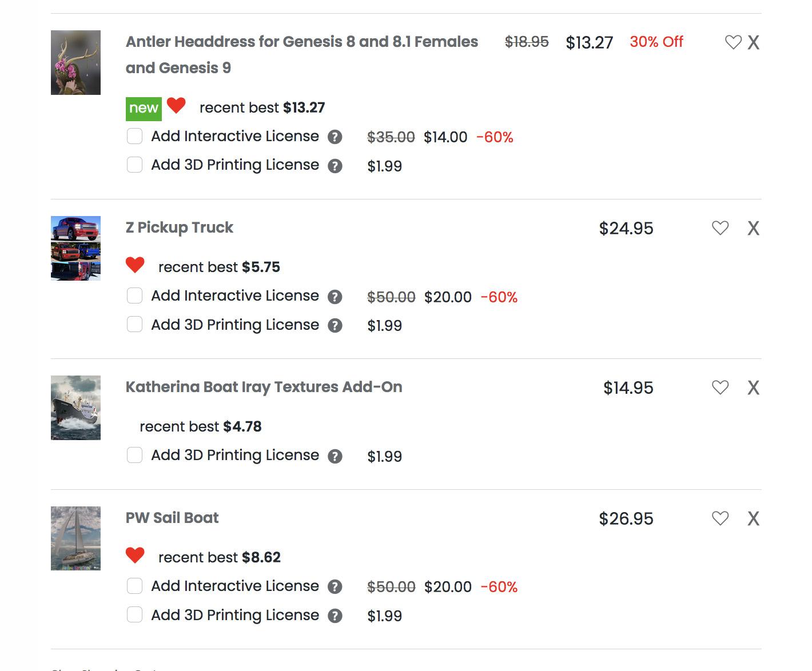This screenshot has height=671, width=812.
Task: Remove PW Sail Boat from cart
Action: point(754,519)
